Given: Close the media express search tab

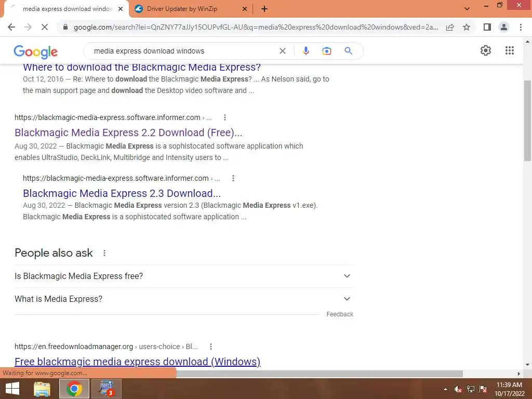Looking at the screenshot, I should tap(121, 9).
